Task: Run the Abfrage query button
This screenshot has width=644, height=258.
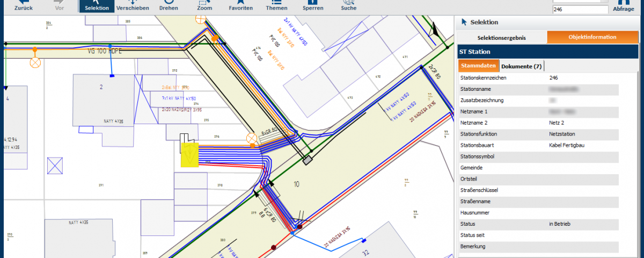Action: 624,6
